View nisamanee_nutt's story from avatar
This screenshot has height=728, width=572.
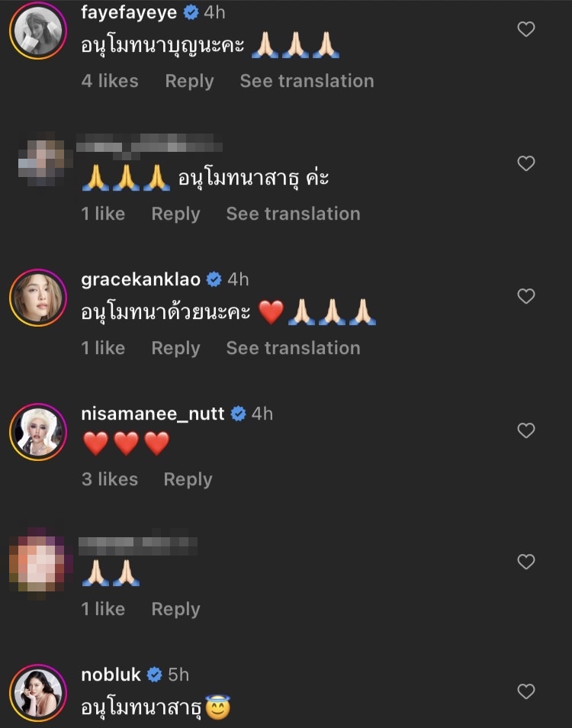point(38,432)
